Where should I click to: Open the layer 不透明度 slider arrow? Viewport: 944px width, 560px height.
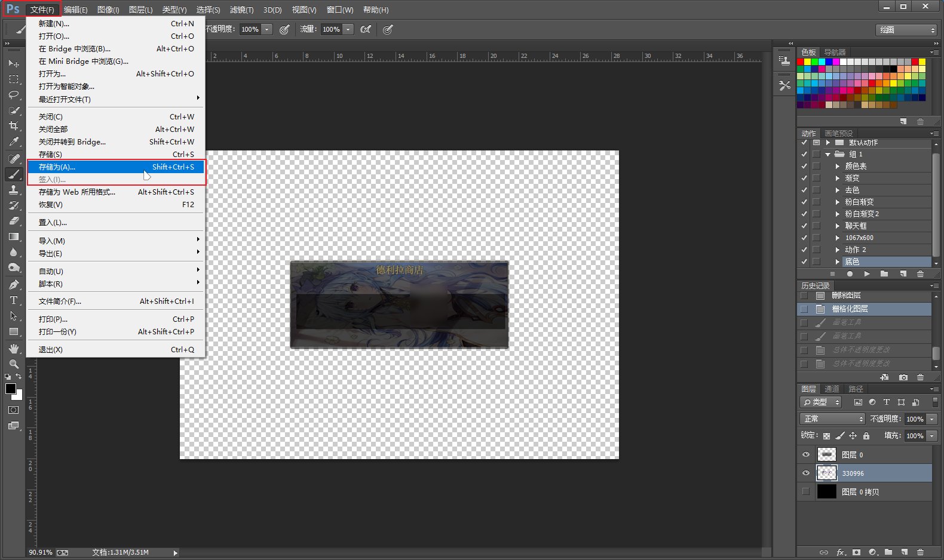(932, 419)
